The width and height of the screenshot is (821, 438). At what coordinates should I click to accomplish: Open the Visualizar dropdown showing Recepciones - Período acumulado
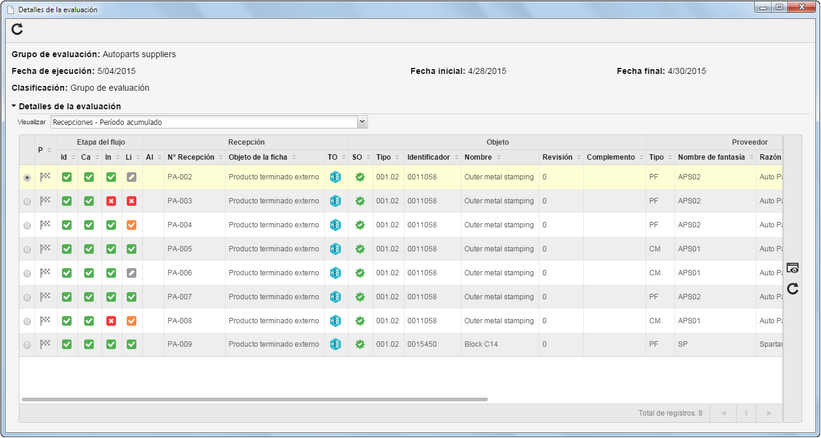(209, 122)
